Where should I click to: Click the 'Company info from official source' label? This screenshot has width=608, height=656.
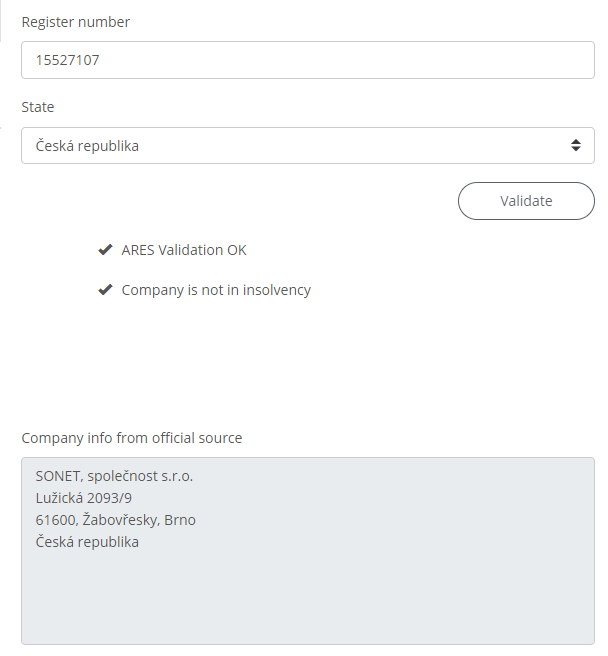coord(132,438)
